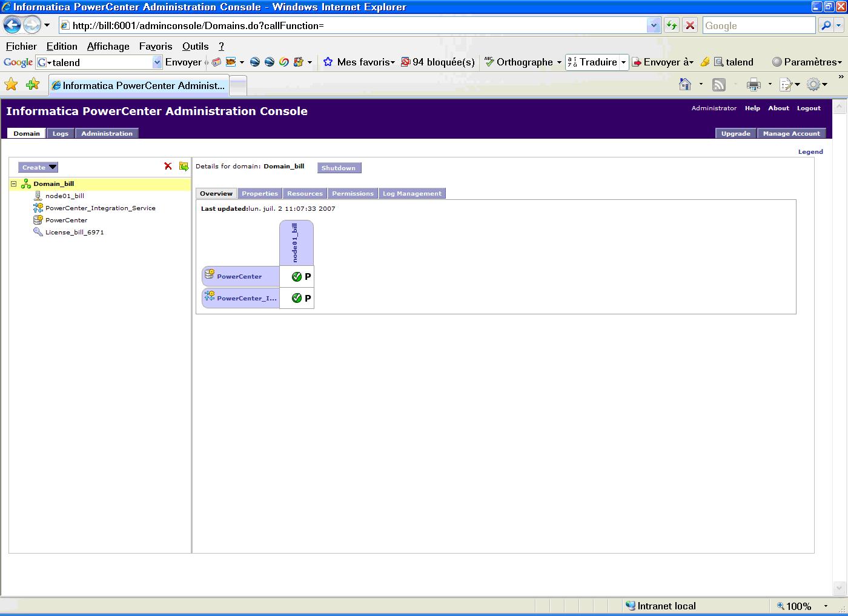Click the Legend link

[810, 152]
